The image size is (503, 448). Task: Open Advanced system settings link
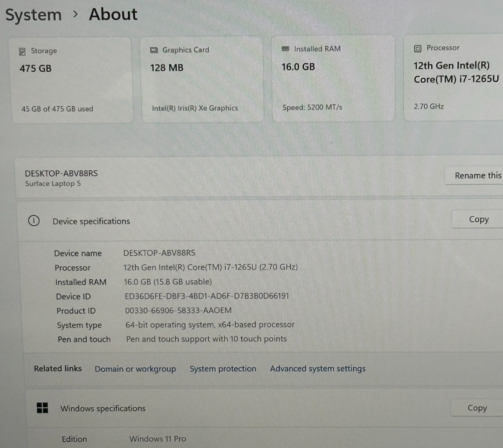pos(318,369)
